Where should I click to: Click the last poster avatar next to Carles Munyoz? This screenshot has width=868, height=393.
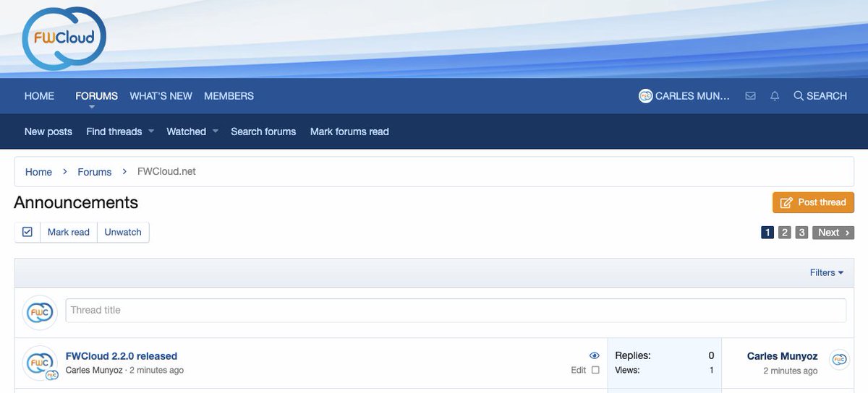[839, 359]
